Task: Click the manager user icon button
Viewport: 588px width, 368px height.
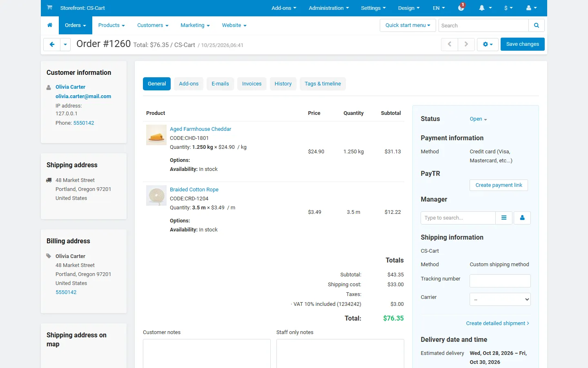Action: tap(522, 218)
